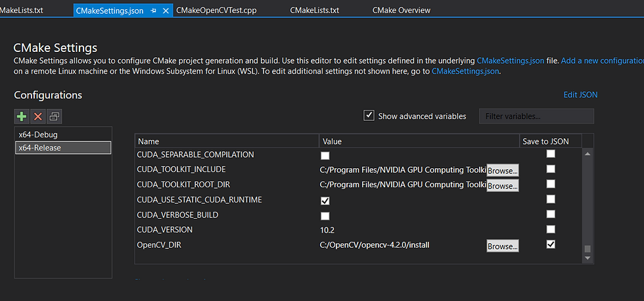Viewport: 644px width, 301px height.
Task: Remove selected configuration with red X icon
Action: point(38,116)
